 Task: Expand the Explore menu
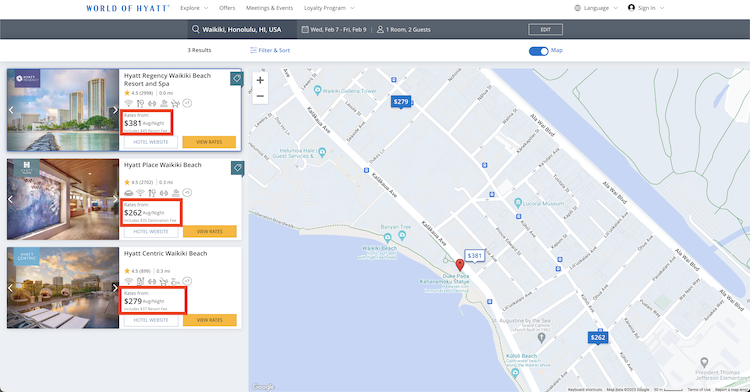point(194,8)
